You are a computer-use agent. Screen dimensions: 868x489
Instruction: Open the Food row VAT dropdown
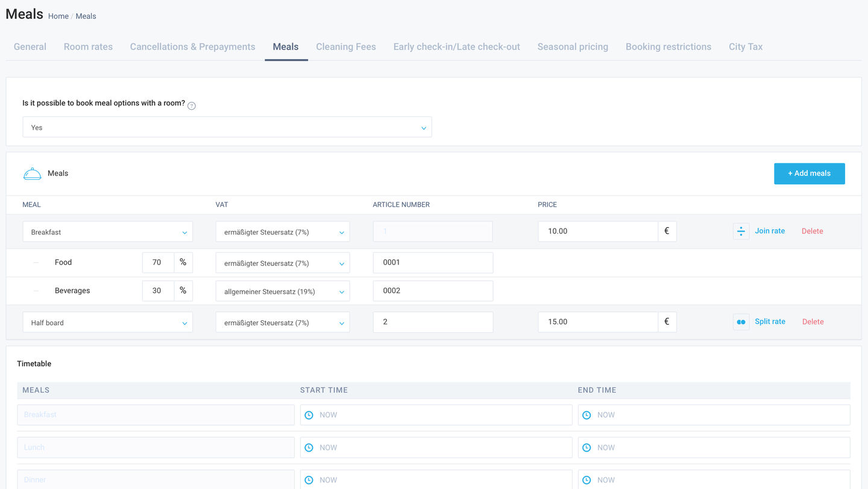pyautogui.click(x=283, y=263)
